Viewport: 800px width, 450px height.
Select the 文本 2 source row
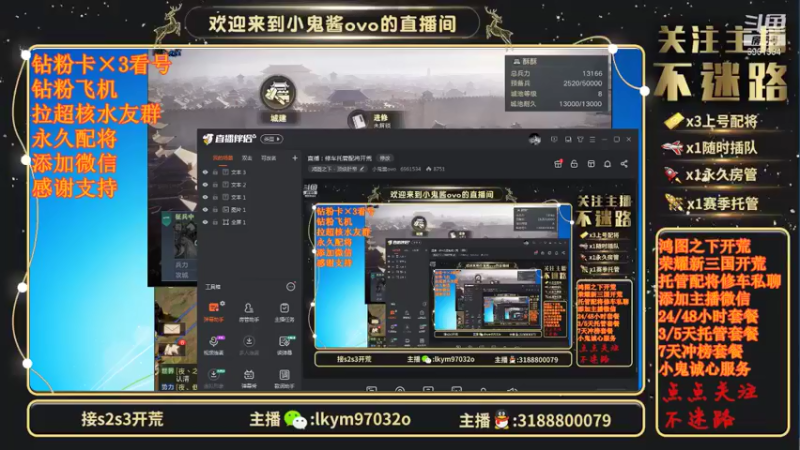[250, 185]
